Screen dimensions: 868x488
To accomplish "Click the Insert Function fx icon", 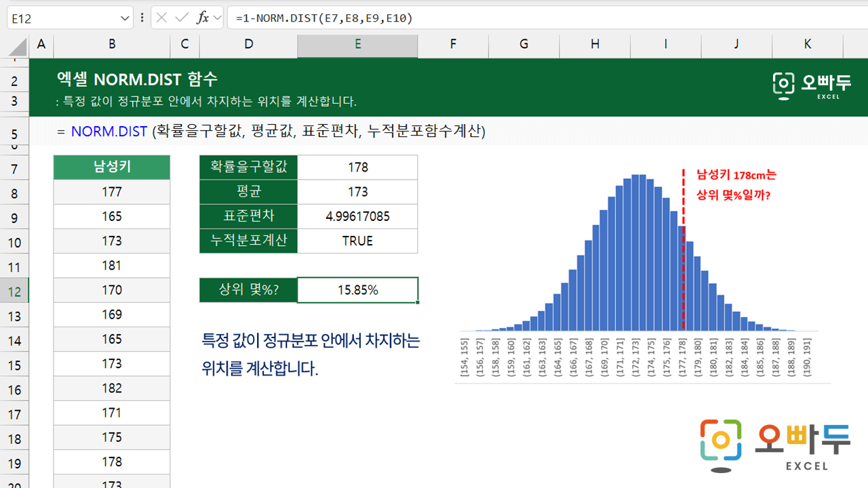I will [202, 18].
